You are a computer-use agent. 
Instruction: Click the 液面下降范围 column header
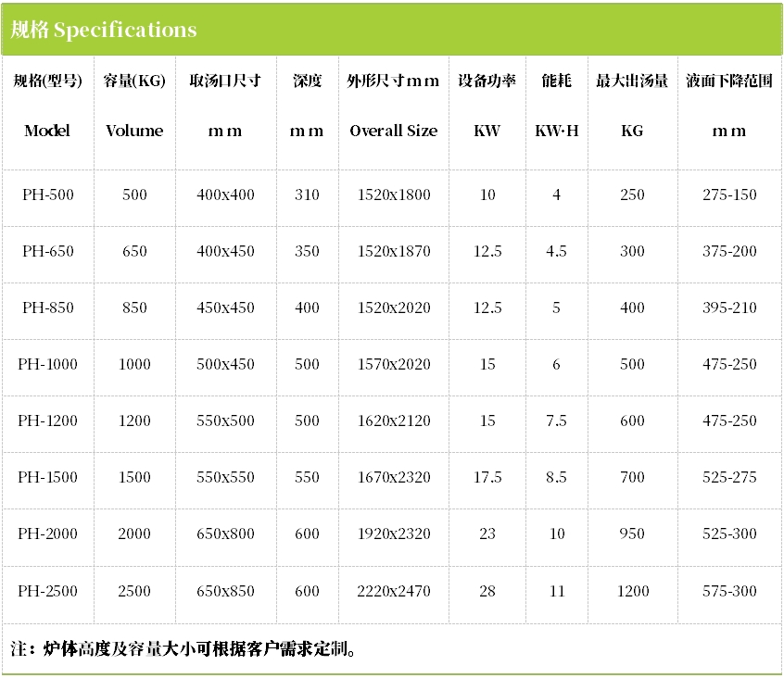click(x=729, y=82)
